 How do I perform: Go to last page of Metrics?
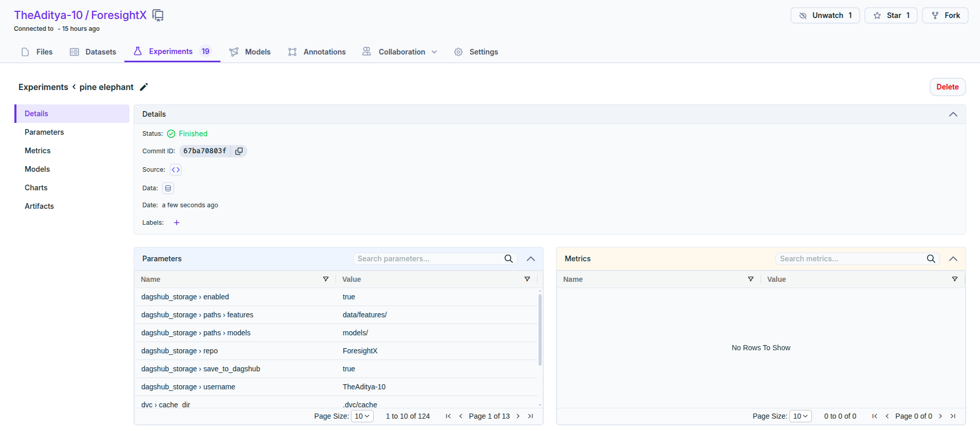[953, 416]
